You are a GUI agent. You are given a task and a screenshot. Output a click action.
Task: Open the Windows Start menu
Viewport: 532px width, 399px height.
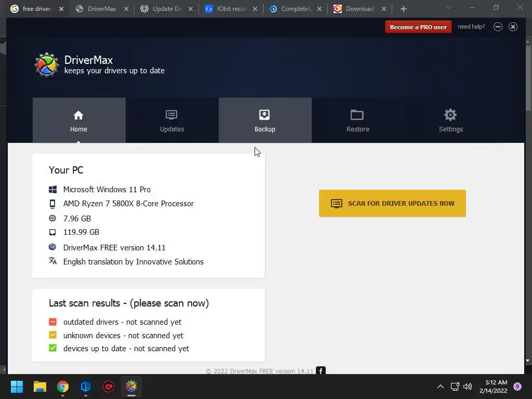[x=17, y=387]
